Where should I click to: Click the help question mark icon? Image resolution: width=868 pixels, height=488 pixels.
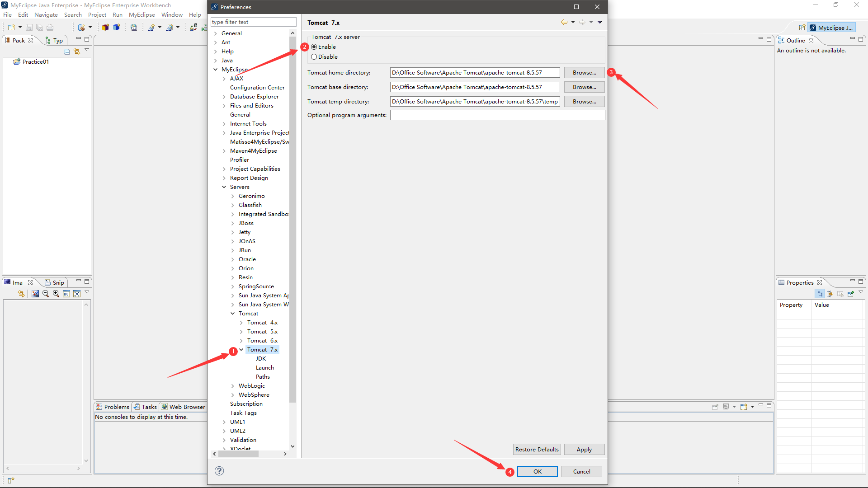point(219,471)
